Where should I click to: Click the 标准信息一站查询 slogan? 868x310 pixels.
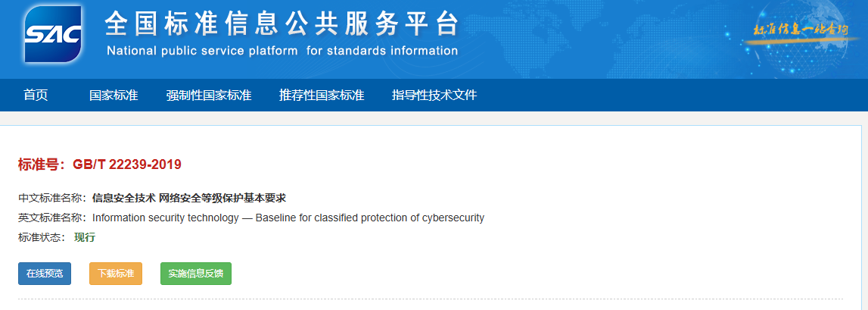pyautogui.click(x=797, y=30)
